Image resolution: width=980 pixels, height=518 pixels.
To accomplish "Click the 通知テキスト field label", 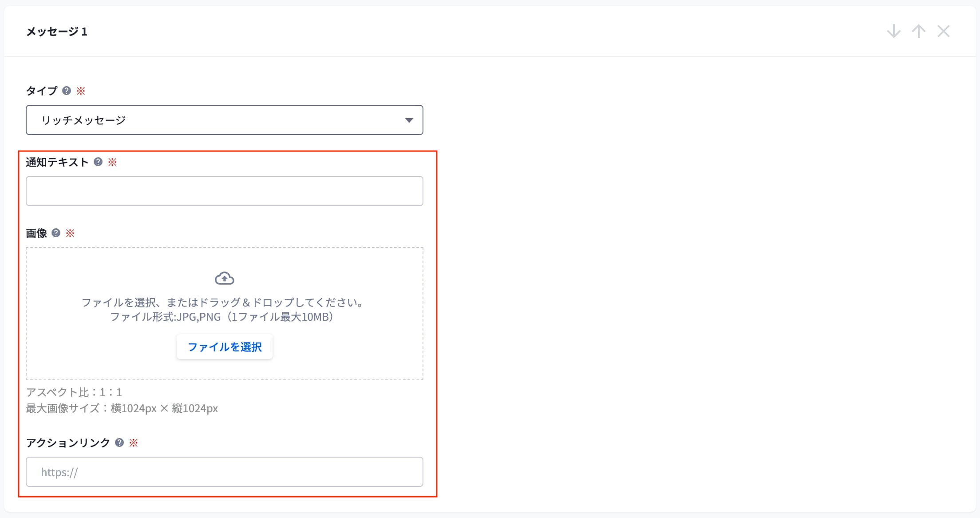I will tap(57, 162).
